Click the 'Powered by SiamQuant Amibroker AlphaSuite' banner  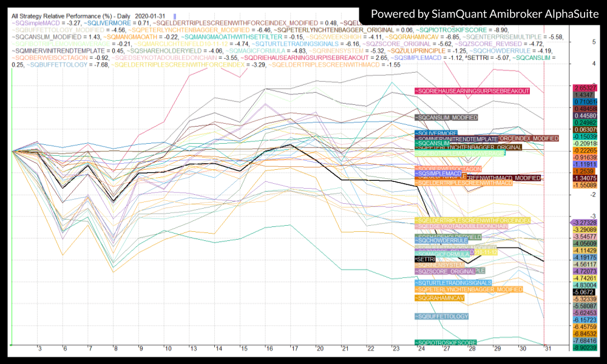coord(482,14)
